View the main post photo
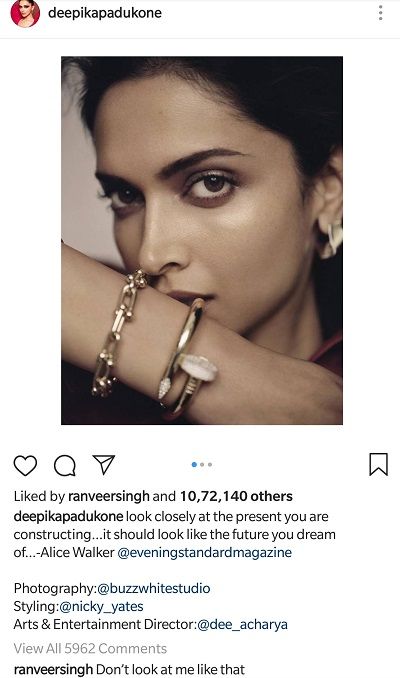 (202, 240)
